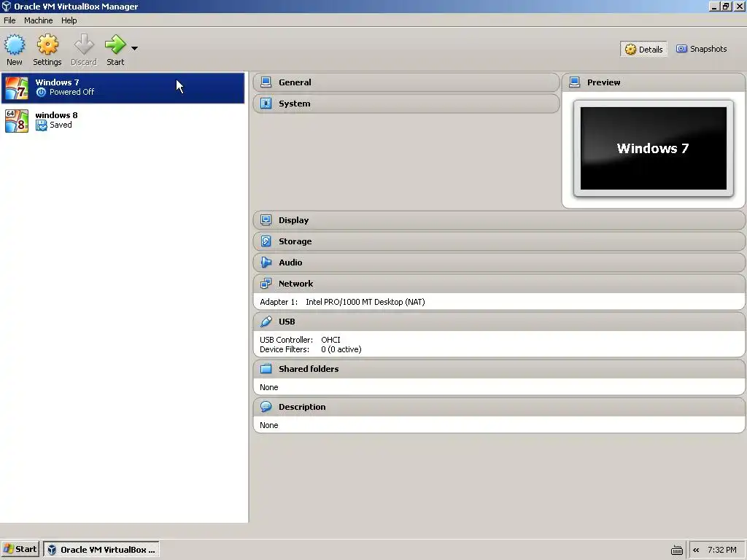Click the Windows 7 preview thumbnail
Viewport: 747px width, 560px height.
point(654,149)
